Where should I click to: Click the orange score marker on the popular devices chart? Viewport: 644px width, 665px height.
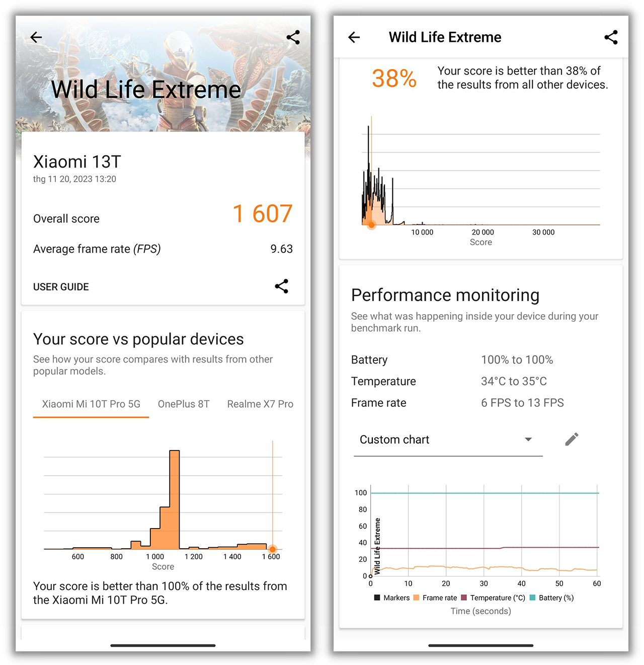click(x=272, y=549)
